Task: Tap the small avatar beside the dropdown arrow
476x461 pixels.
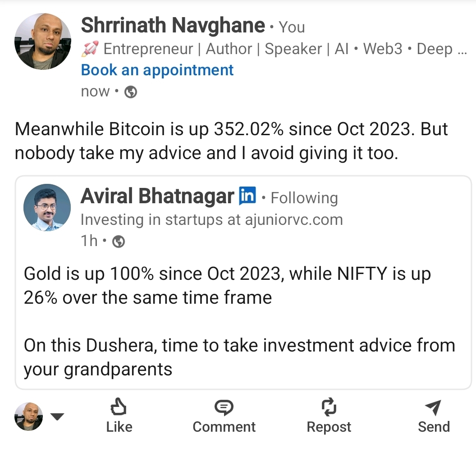Action: pyautogui.click(x=29, y=416)
